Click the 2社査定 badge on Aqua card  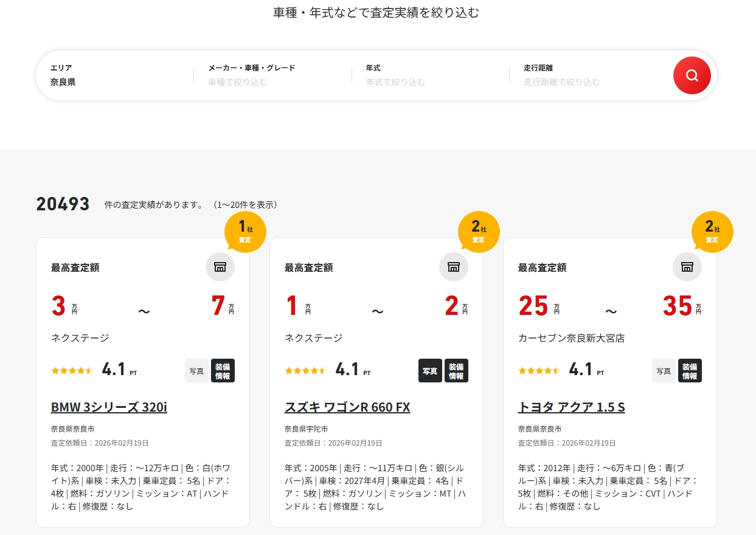[712, 232]
